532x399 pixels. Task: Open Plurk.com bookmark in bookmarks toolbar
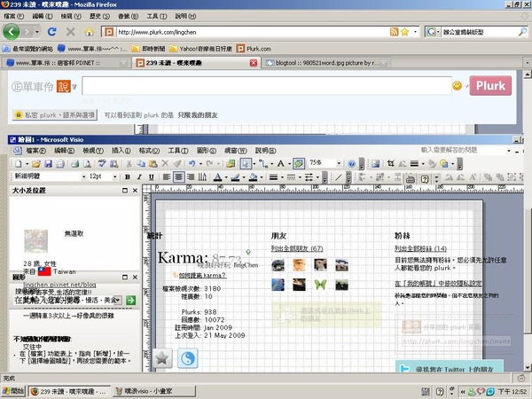click(254, 49)
